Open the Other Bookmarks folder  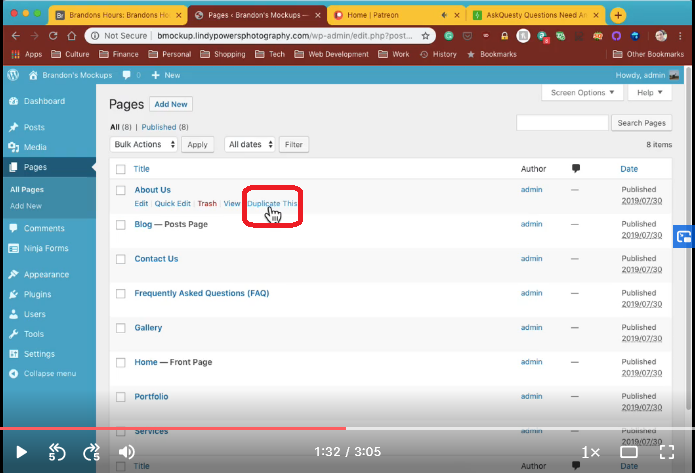coord(648,54)
